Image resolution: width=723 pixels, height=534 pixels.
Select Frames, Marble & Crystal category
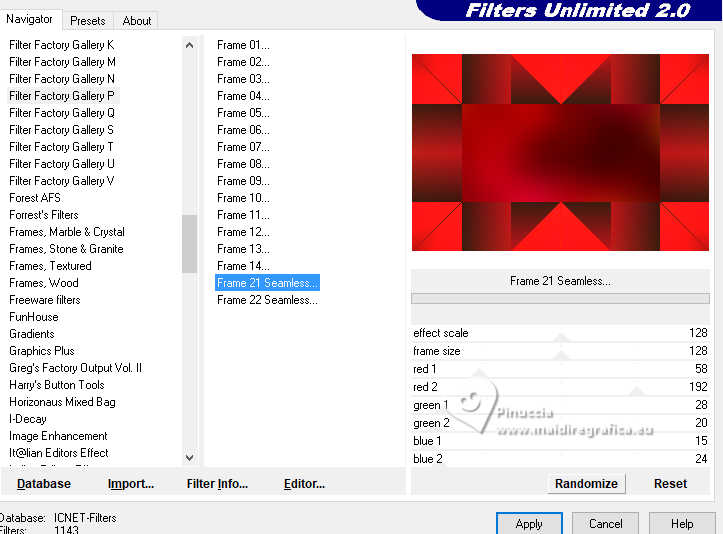[x=67, y=232]
